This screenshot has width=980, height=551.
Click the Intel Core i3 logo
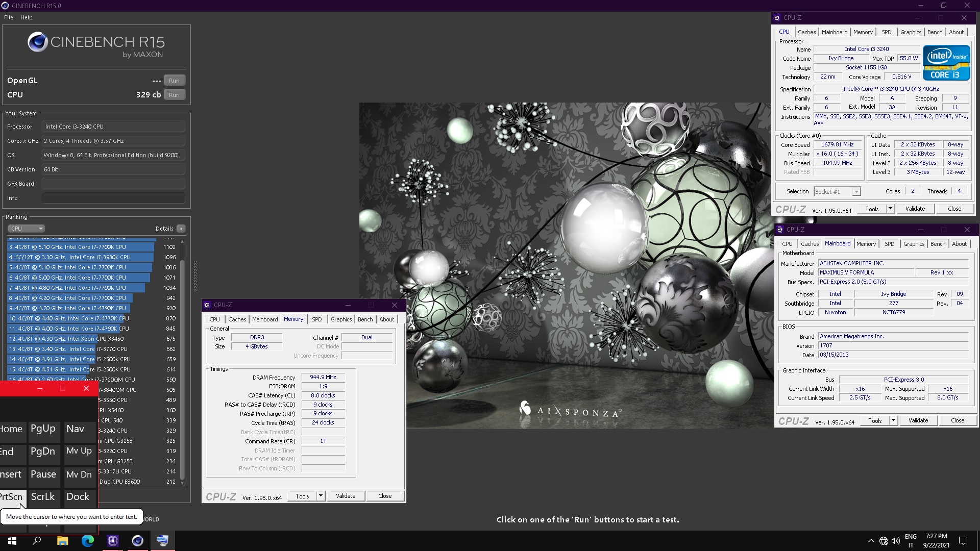tap(946, 63)
